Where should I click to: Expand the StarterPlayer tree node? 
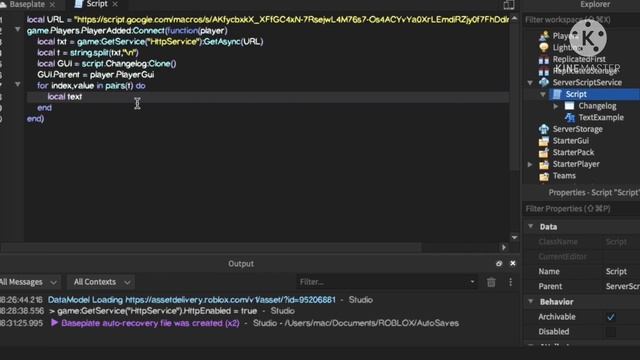(x=530, y=164)
